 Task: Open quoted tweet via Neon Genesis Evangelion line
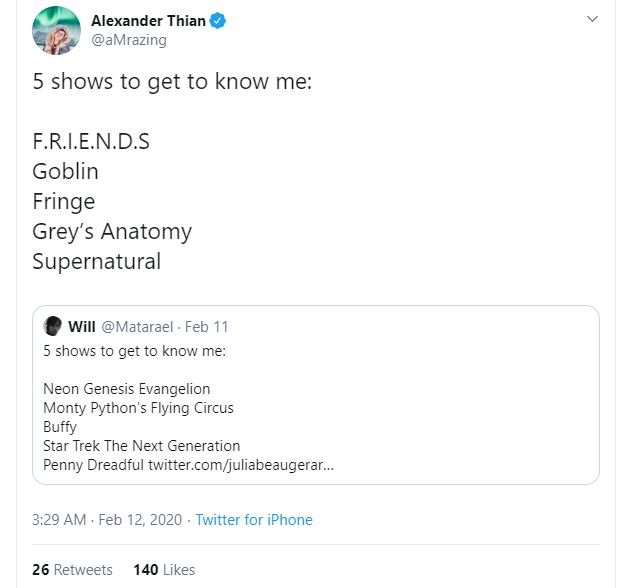[x=127, y=388]
